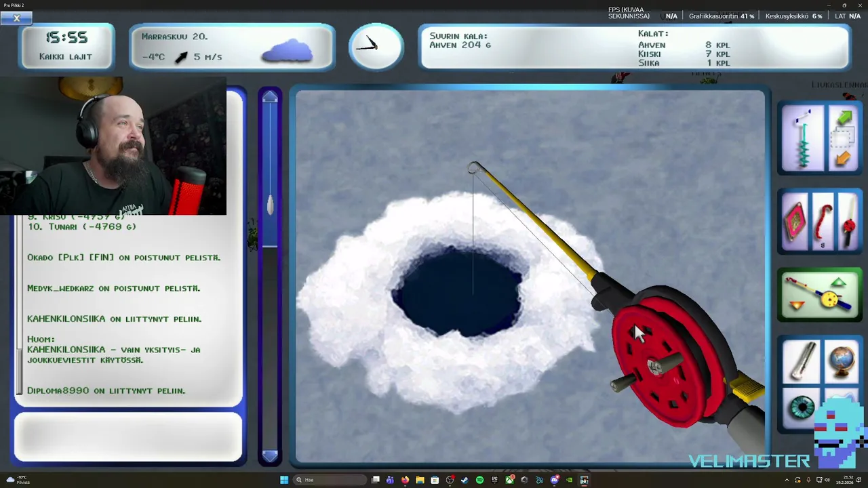Click the depth gauge up arrow
Viewport: 868px width, 488px height.
pos(270,98)
